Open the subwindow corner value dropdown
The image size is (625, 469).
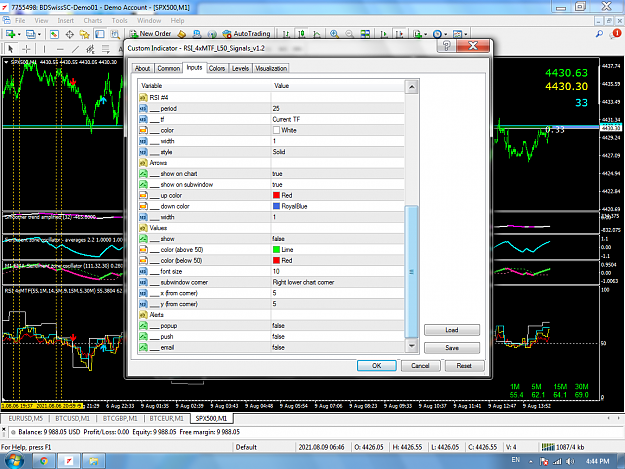tap(337, 282)
